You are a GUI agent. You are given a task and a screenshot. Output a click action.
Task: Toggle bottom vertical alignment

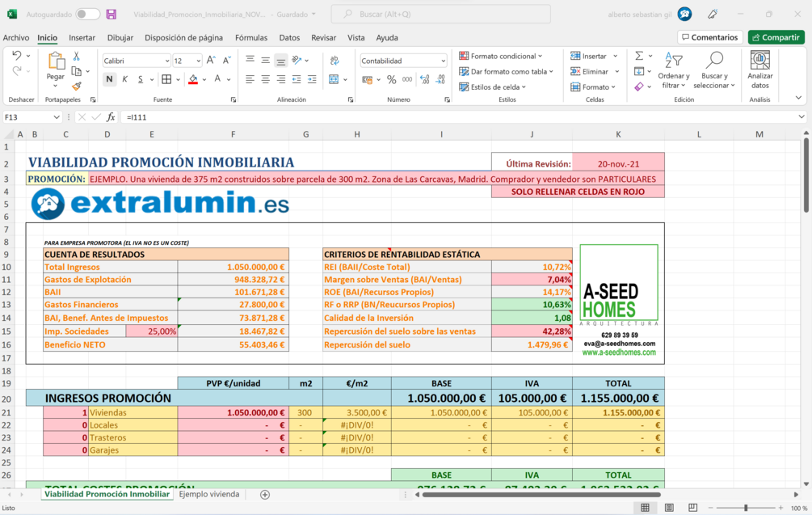(280, 61)
